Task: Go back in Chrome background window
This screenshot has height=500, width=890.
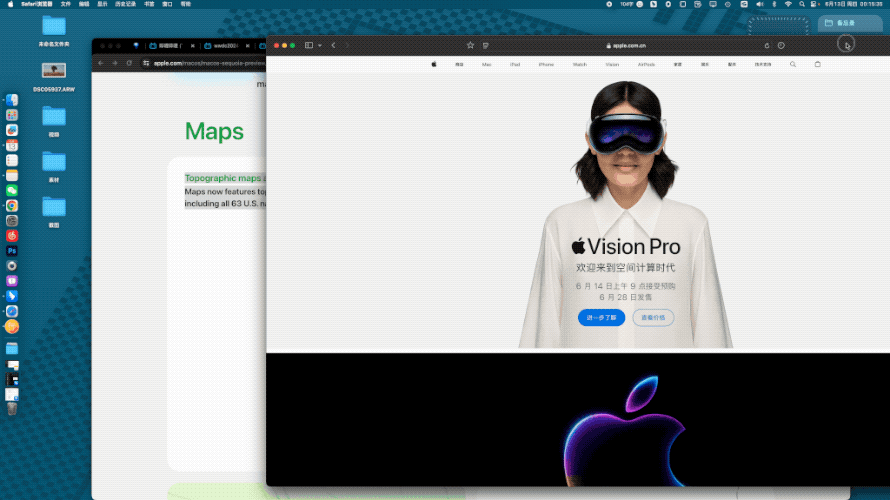Action: (x=100, y=63)
